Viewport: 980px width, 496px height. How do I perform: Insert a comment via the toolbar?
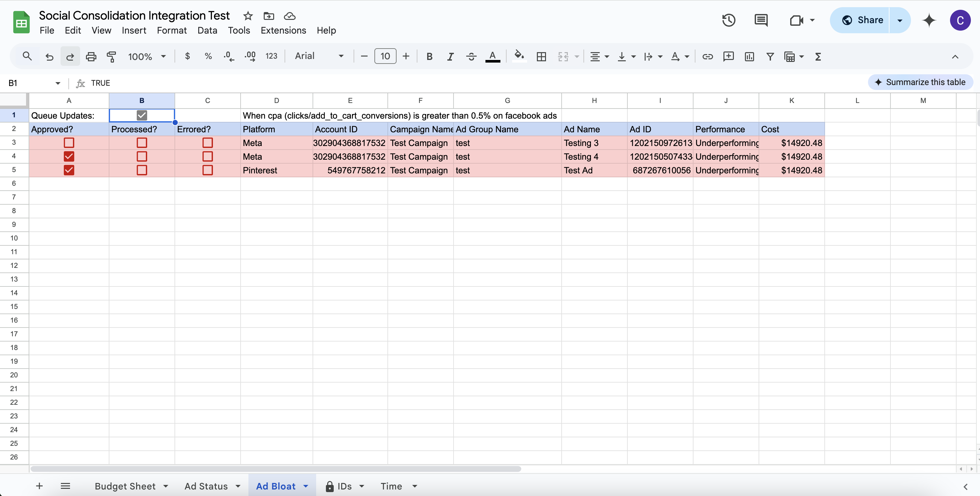pyautogui.click(x=728, y=56)
